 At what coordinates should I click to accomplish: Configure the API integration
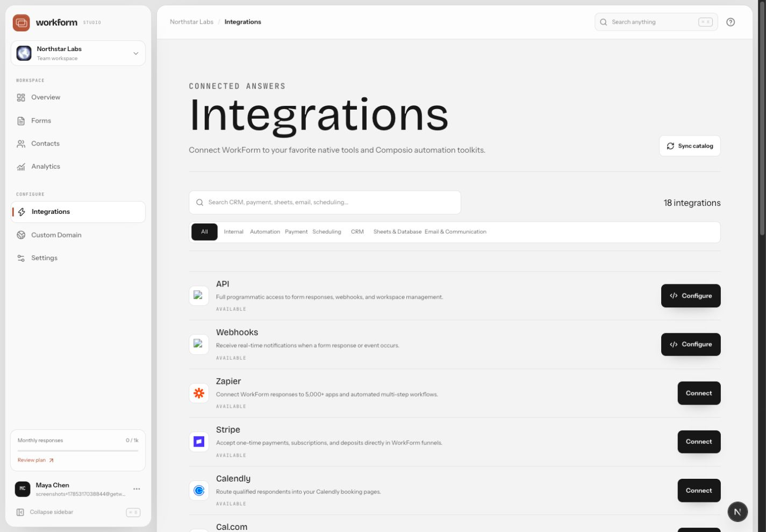(x=691, y=296)
